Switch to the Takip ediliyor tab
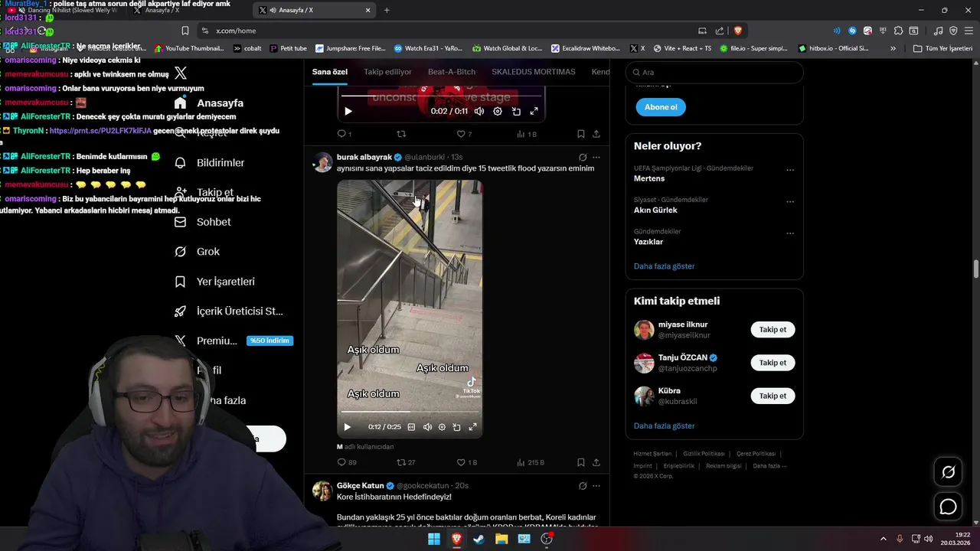The height and width of the screenshot is (551, 980). click(387, 72)
